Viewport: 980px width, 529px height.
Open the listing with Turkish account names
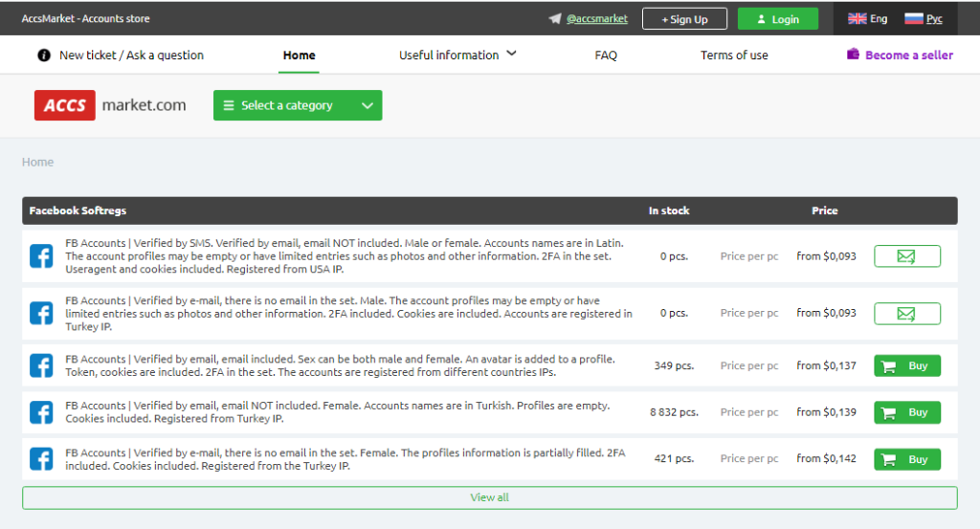click(x=338, y=412)
